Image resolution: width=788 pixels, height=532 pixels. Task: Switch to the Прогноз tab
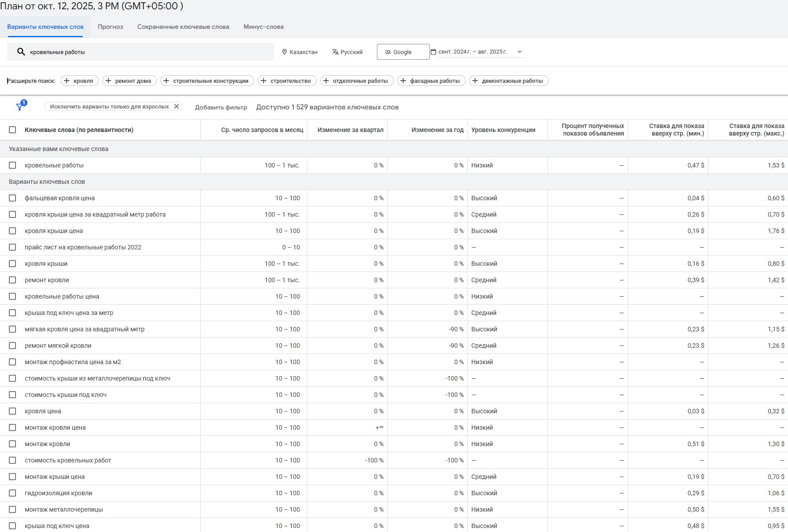tap(110, 27)
